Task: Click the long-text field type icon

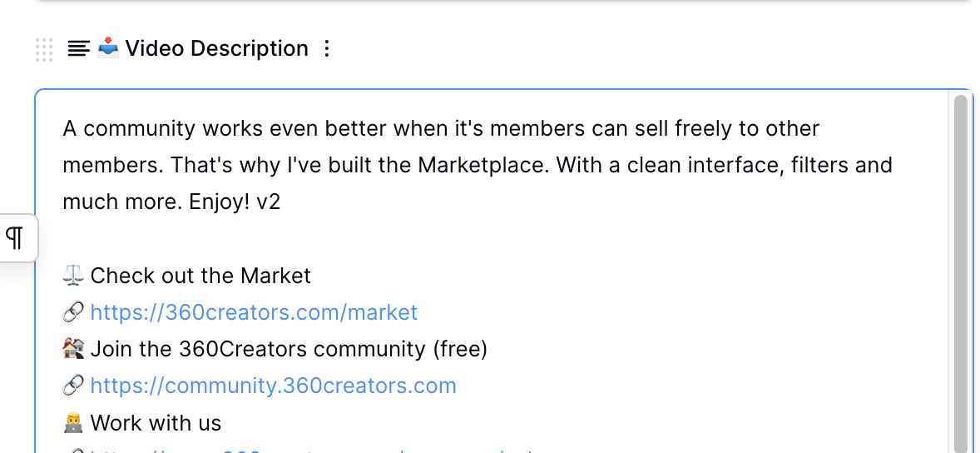Action: (79, 49)
